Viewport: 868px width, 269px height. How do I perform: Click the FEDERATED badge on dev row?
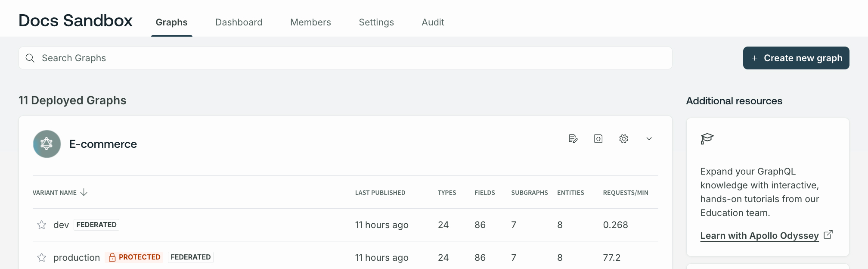click(96, 225)
